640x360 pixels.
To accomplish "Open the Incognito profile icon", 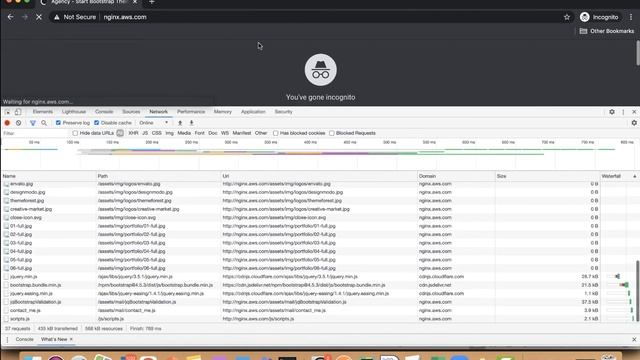I will pos(584,17).
